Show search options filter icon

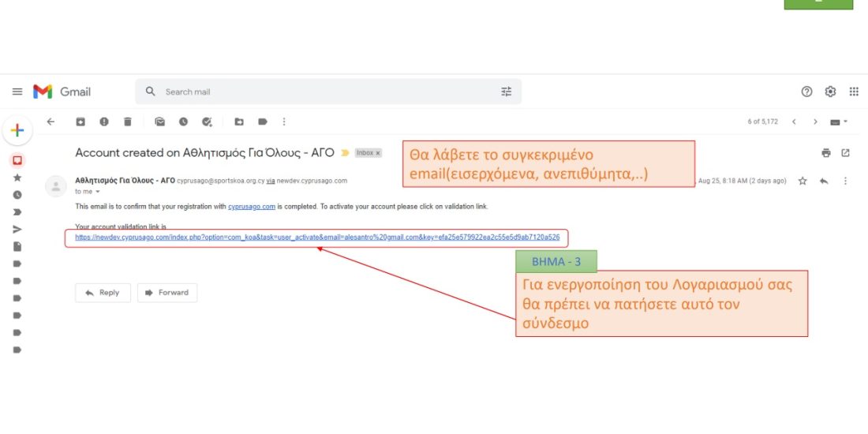506,92
